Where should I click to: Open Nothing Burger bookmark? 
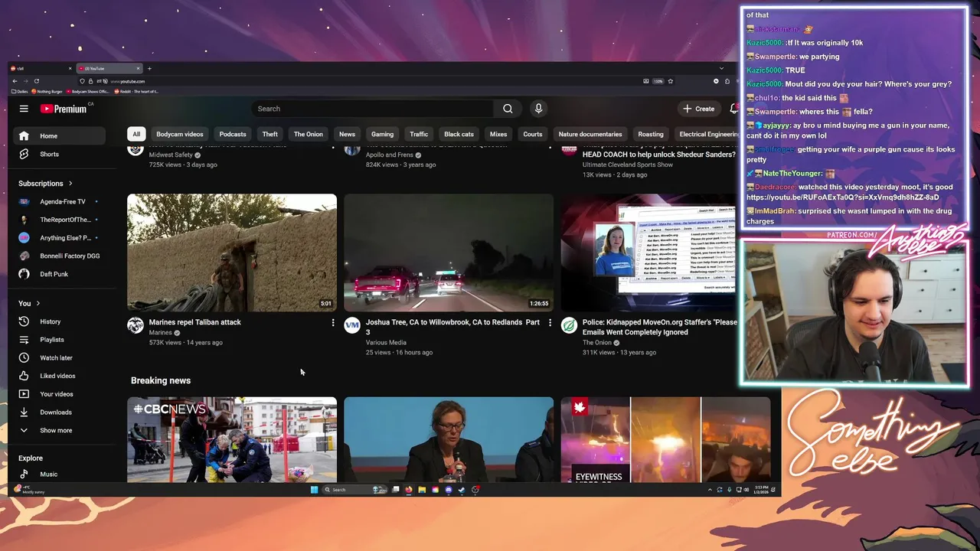tap(47, 92)
